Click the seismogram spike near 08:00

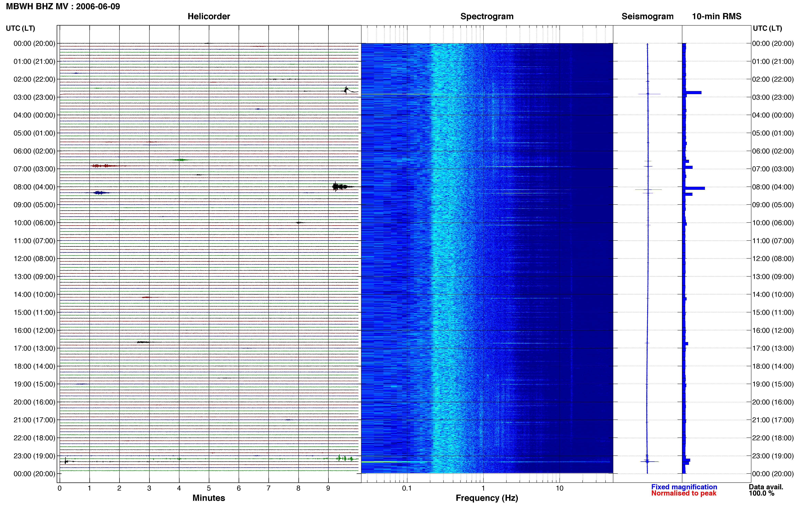click(648, 189)
